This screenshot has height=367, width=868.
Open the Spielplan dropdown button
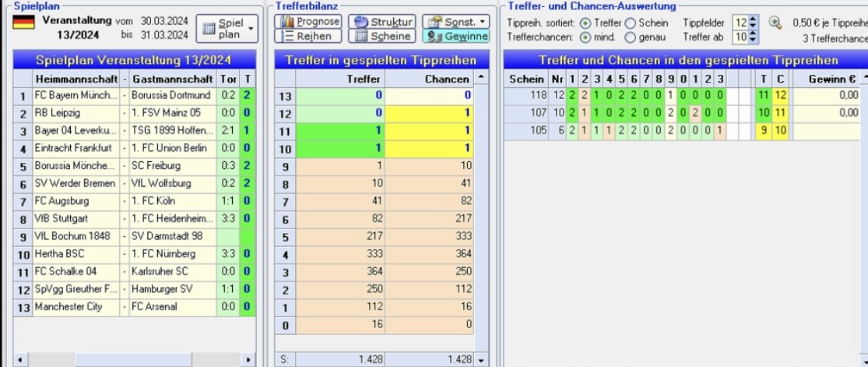[227, 29]
